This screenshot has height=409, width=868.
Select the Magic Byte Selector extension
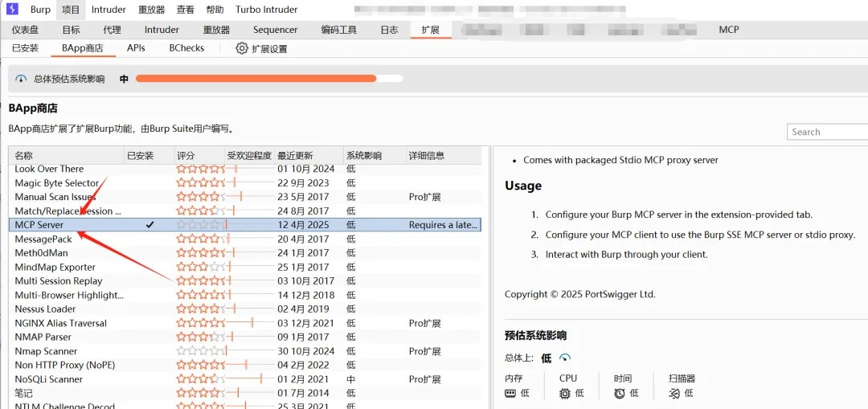point(56,182)
